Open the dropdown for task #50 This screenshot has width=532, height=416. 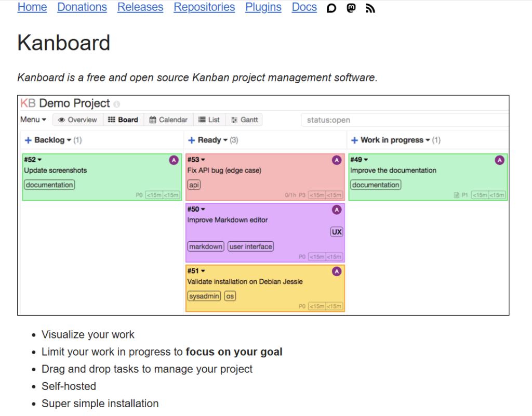(x=203, y=209)
